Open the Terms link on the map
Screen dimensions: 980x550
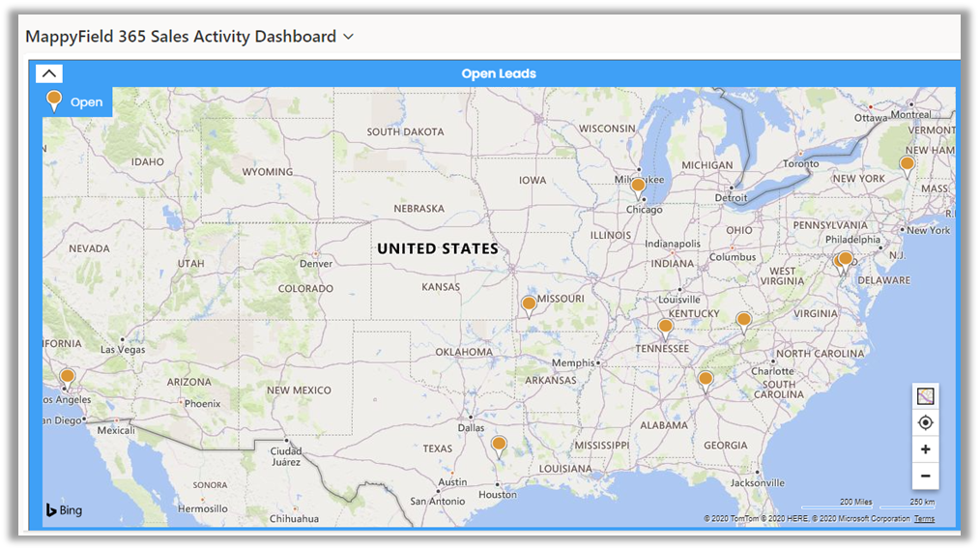point(924,519)
